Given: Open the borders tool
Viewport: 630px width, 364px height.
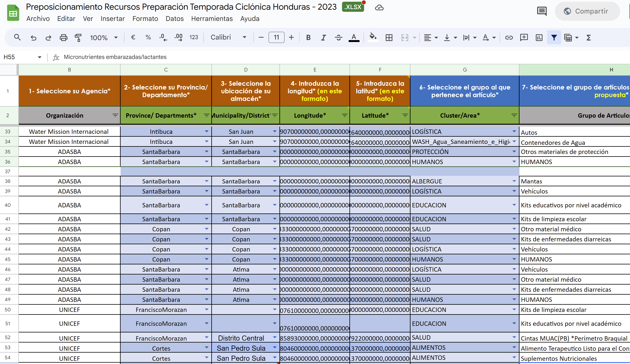Looking at the screenshot, I should [x=389, y=37].
